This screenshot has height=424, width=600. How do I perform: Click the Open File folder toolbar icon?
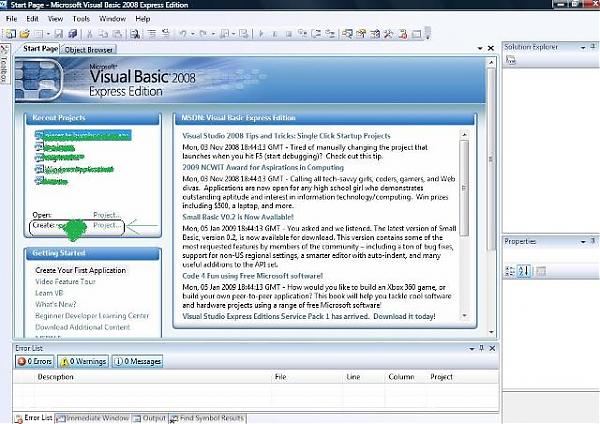[x=24, y=34]
